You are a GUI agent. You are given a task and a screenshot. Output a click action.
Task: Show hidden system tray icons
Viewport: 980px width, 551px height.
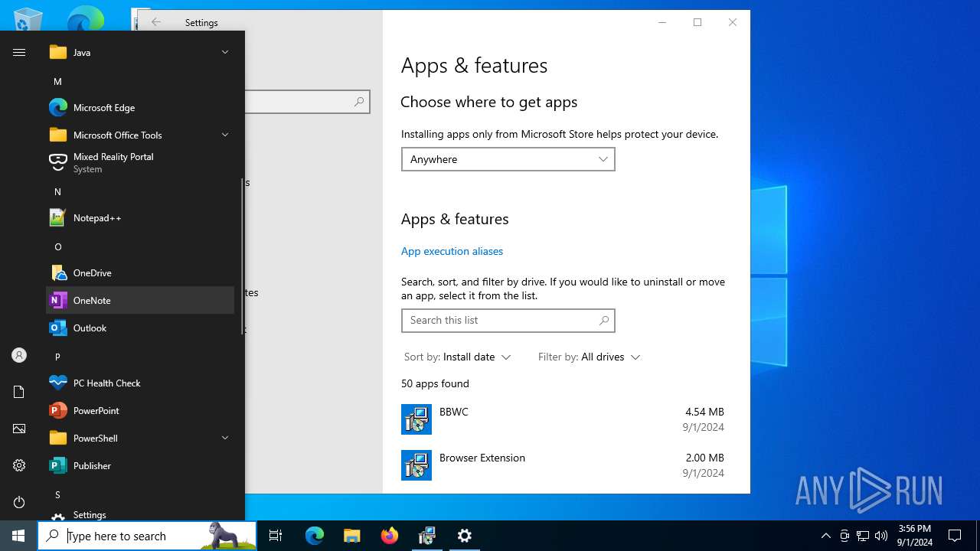click(x=825, y=536)
